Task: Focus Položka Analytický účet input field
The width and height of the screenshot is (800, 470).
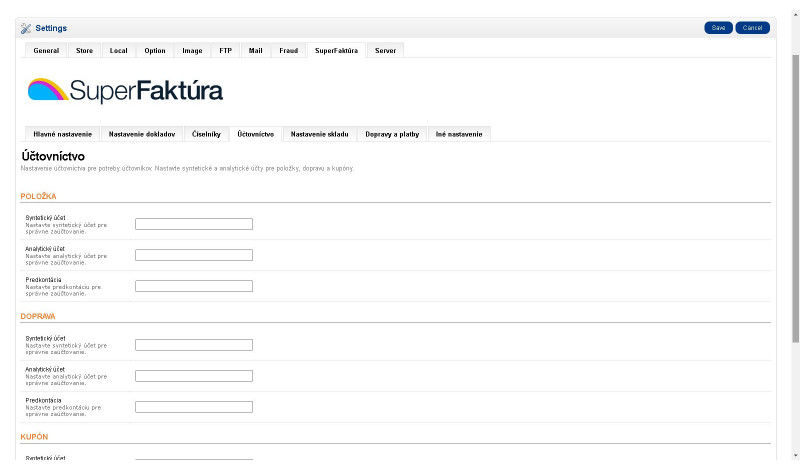Action: click(x=194, y=255)
